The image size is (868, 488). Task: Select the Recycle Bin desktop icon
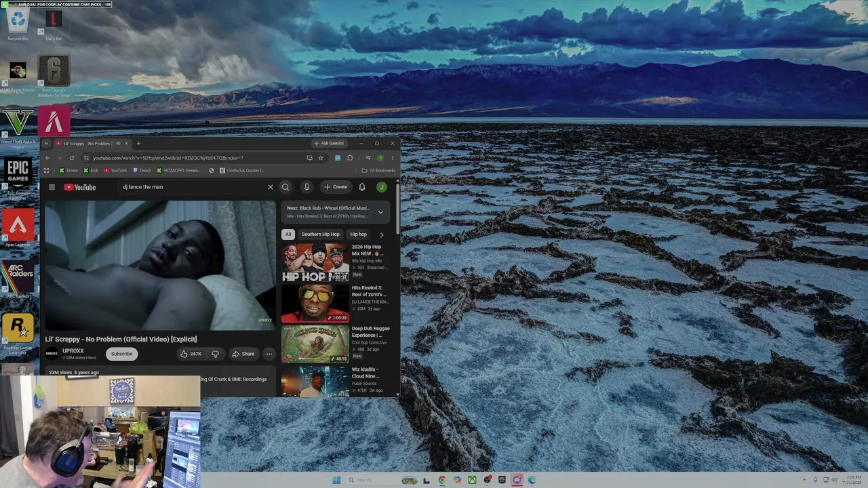tap(18, 25)
